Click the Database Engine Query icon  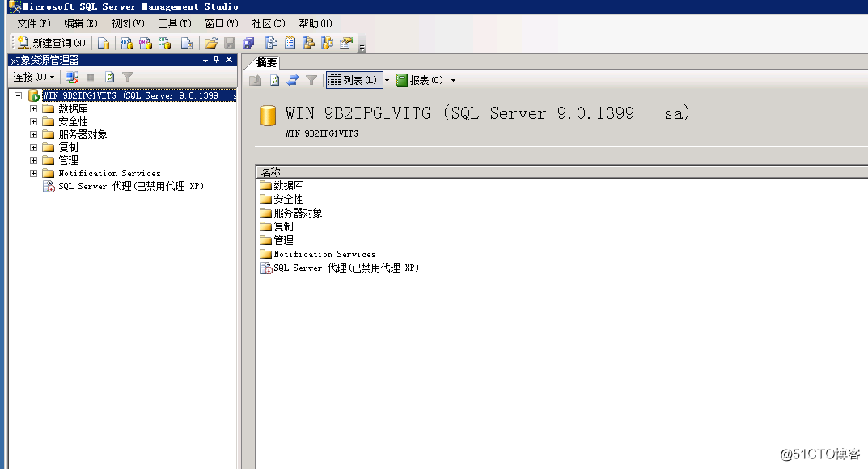pyautogui.click(x=103, y=43)
